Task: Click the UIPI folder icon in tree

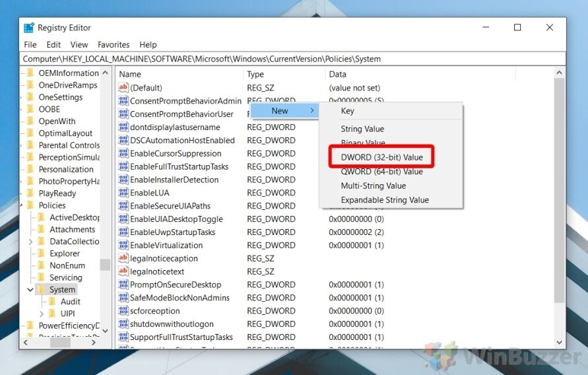Action: (x=53, y=314)
